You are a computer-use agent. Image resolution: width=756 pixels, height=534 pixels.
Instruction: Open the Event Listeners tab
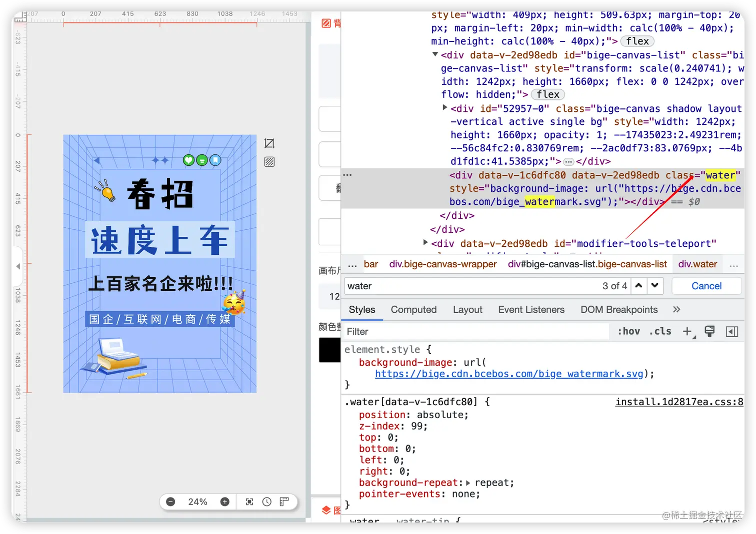531,310
